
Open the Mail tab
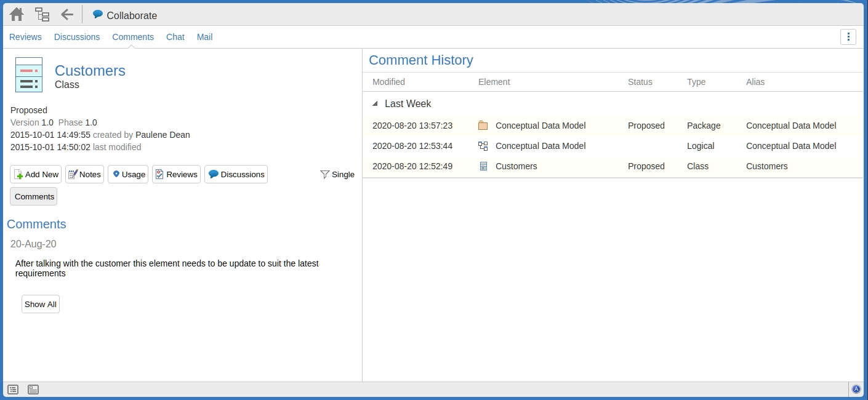tap(204, 37)
